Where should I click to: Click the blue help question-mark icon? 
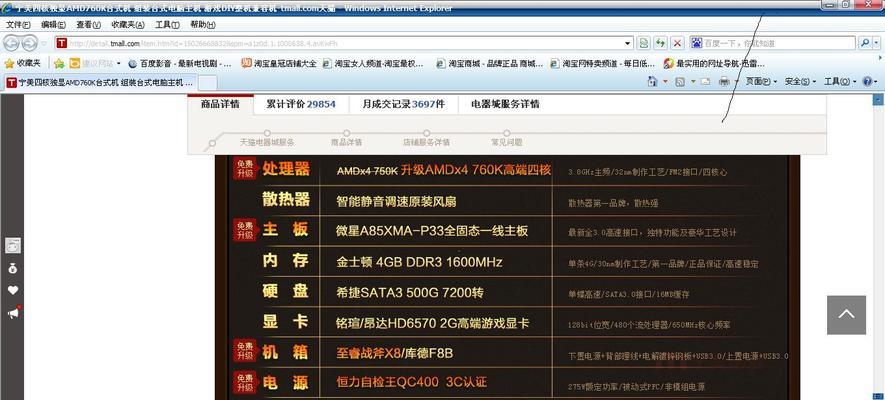coord(868,82)
